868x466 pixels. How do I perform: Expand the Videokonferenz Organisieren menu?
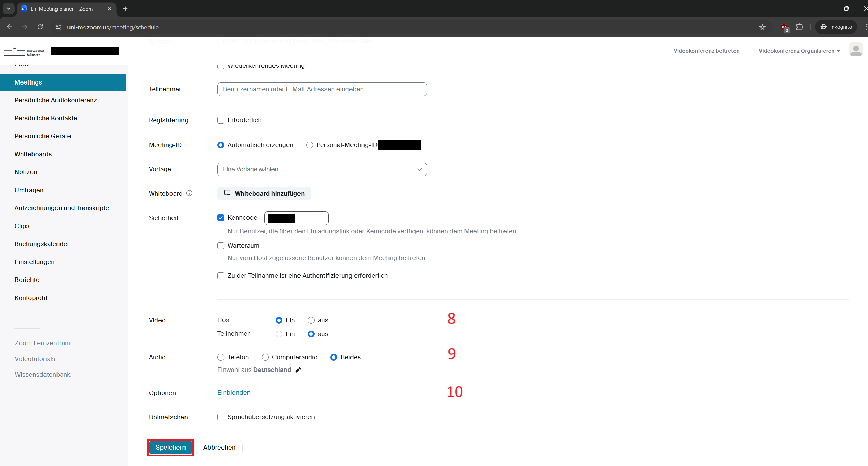(799, 51)
